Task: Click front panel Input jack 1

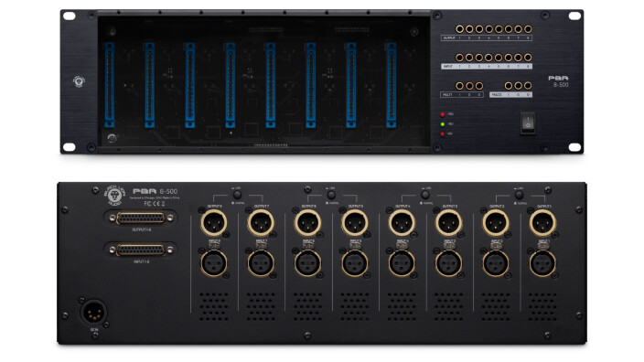Action: tap(459, 58)
